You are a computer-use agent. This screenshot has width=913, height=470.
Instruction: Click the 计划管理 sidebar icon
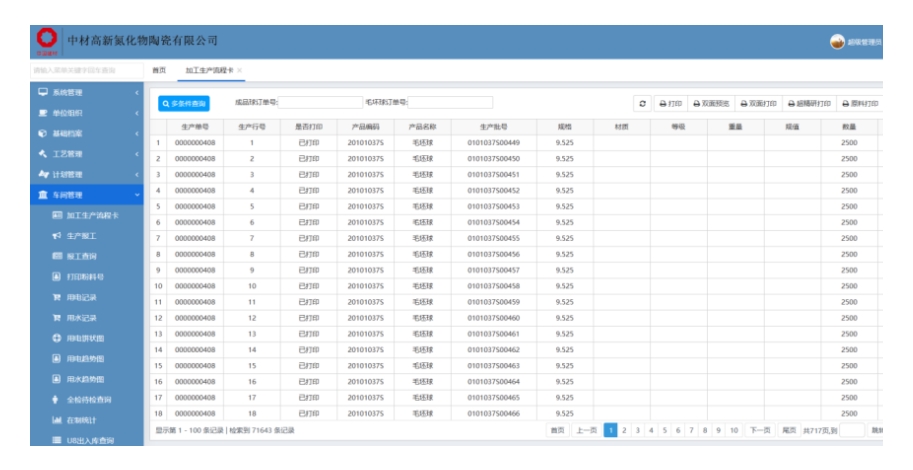click(43, 174)
